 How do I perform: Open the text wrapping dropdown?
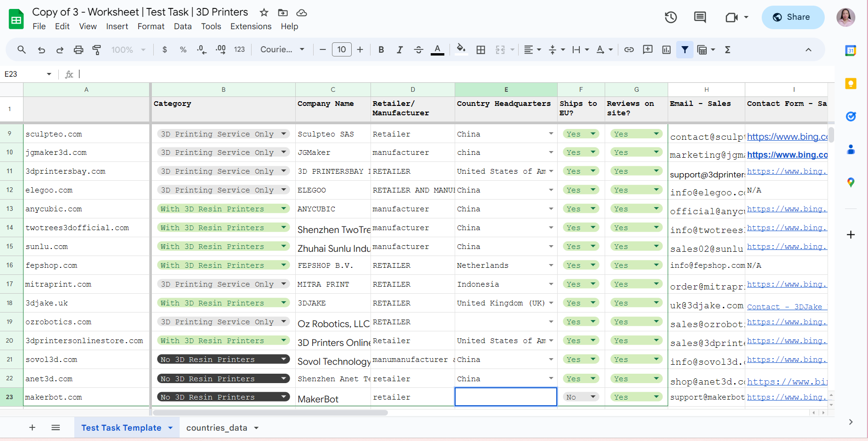tap(581, 49)
